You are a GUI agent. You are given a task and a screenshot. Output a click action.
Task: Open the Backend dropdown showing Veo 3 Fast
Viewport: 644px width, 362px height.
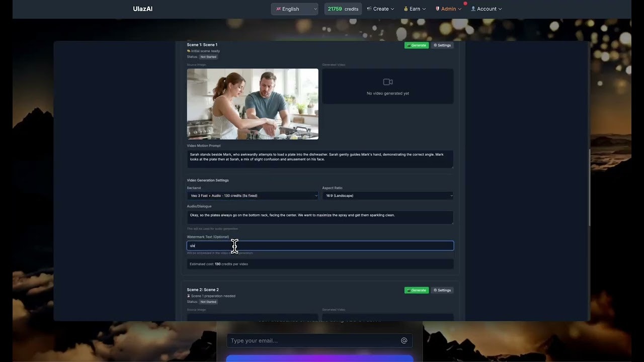pos(252,196)
